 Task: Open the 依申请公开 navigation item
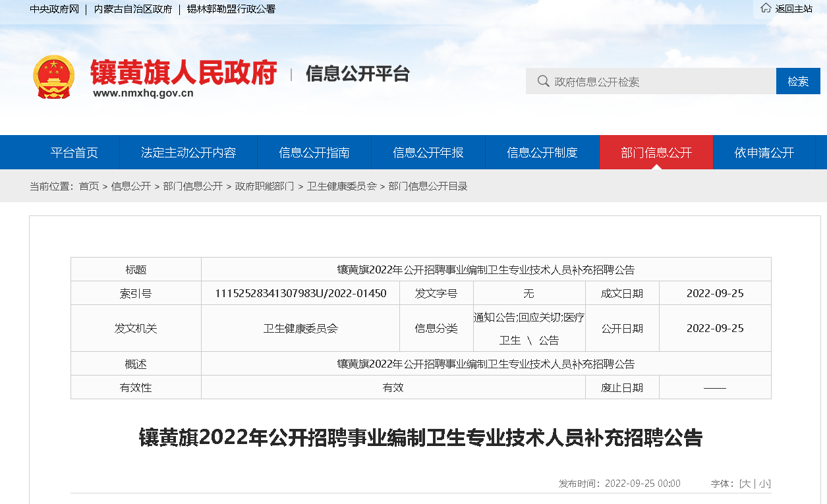[764, 152]
